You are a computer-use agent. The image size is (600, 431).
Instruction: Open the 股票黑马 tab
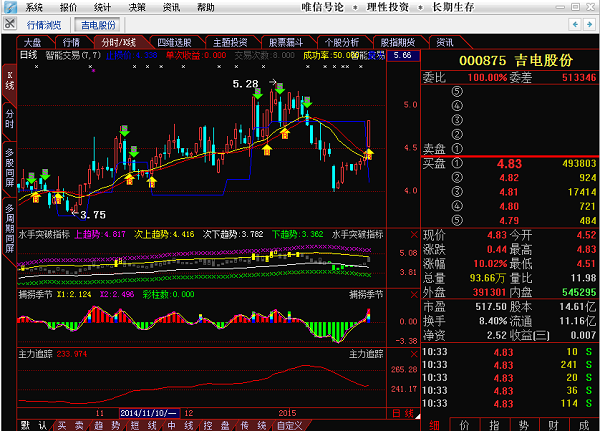tap(286, 43)
